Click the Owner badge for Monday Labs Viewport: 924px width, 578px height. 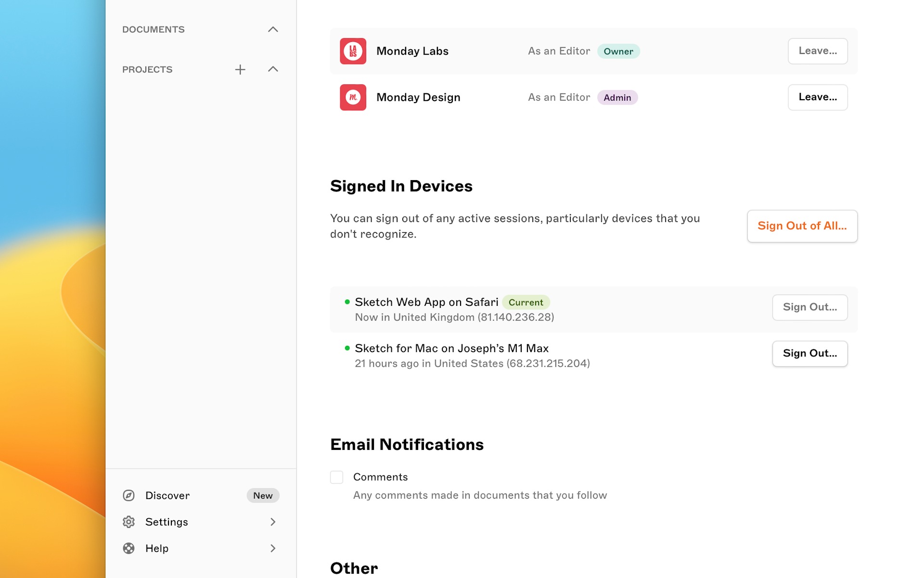[618, 51]
